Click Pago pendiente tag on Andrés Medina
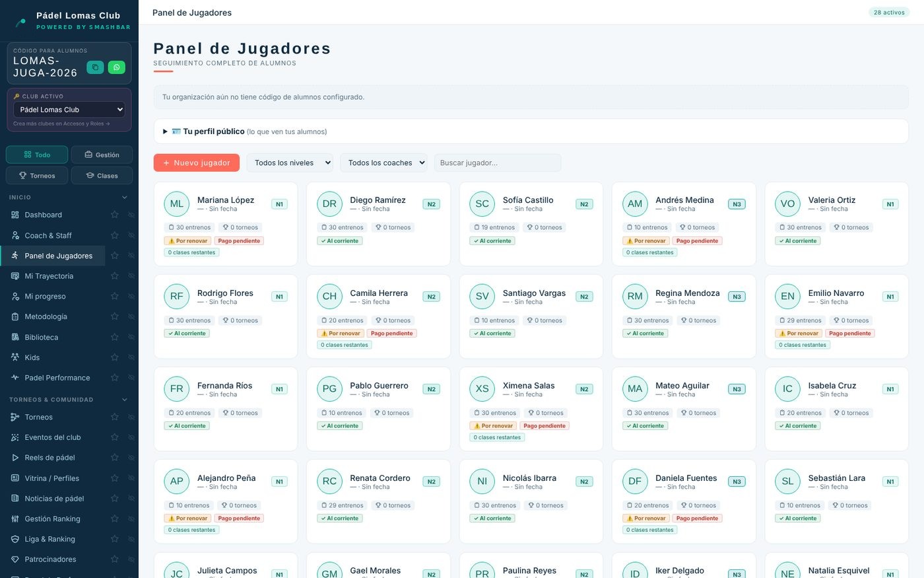 697,241
